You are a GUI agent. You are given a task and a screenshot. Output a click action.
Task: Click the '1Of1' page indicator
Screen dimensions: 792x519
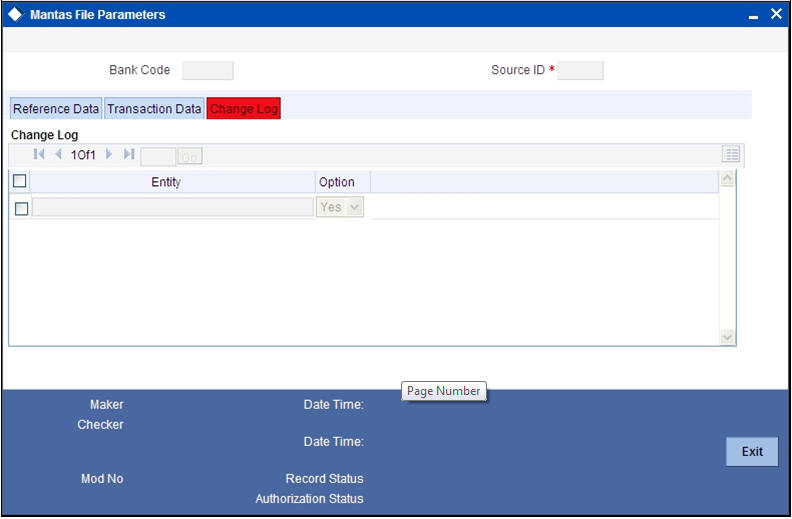pyautogui.click(x=83, y=154)
